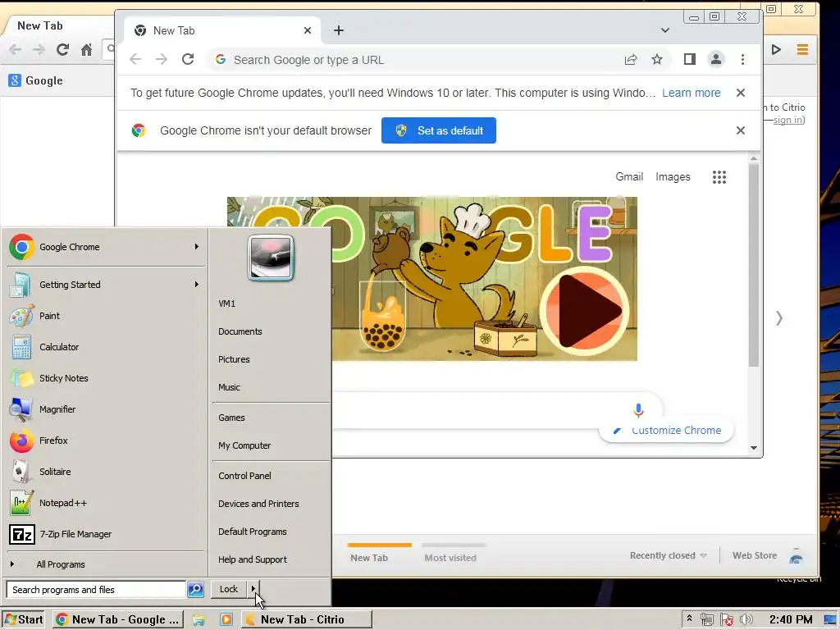Reload the Chrome page

click(188, 59)
